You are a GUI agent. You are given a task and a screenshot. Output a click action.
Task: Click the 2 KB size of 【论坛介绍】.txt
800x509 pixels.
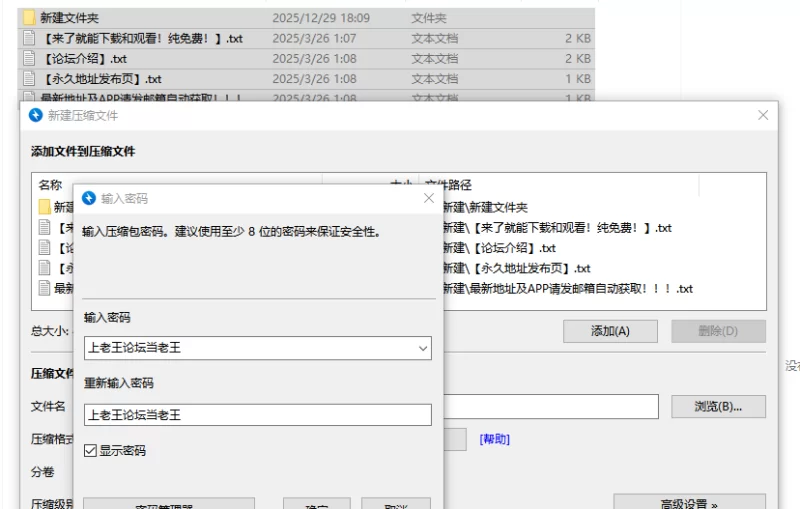578,59
